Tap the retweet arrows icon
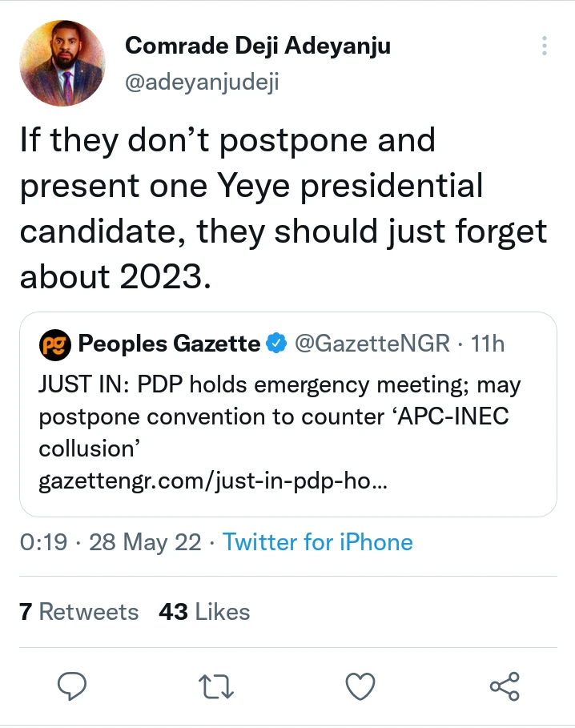This screenshot has height=728, width=575. tap(216, 686)
